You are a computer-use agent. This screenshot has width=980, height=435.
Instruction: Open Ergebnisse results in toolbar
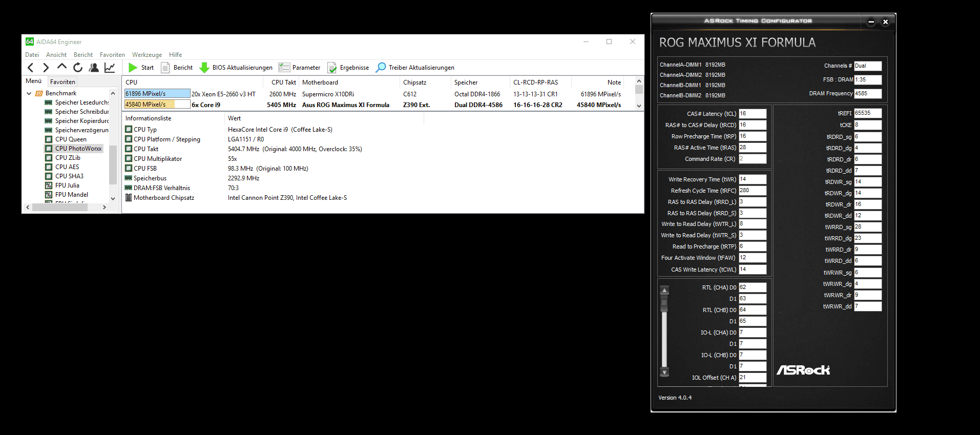[348, 68]
